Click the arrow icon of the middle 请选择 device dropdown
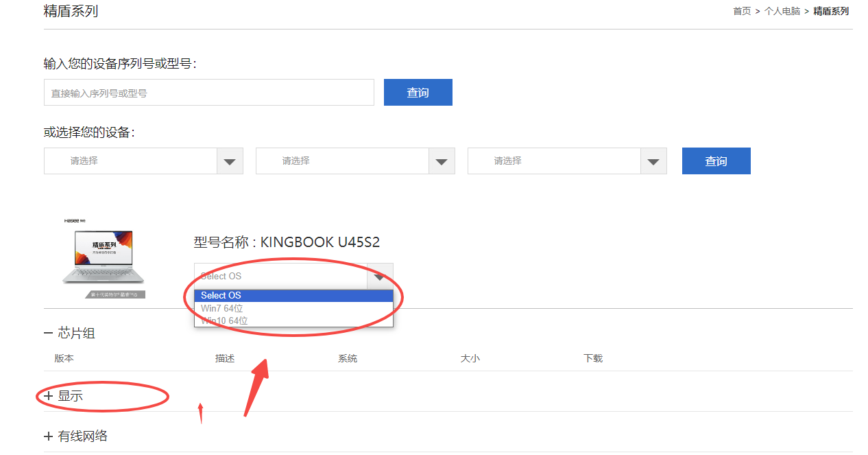 coord(442,161)
